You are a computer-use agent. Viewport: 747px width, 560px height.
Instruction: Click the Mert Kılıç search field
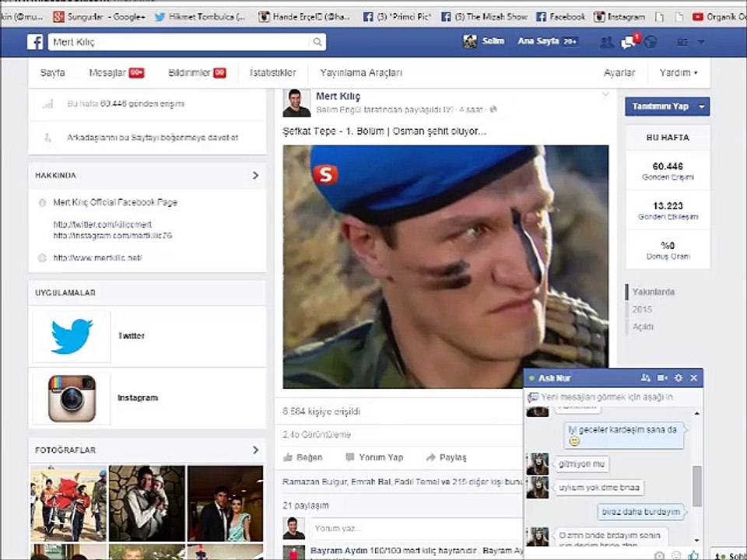pos(181,42)
